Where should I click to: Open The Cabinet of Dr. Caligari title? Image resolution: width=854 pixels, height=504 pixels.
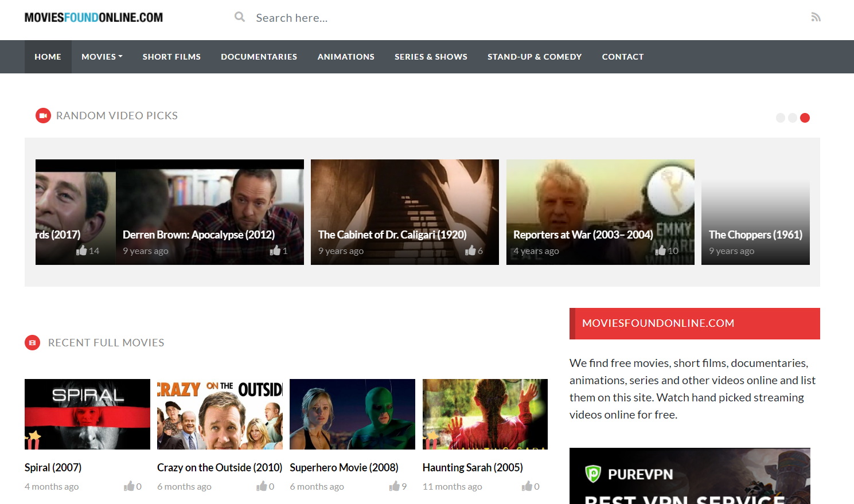coord(392,235)
